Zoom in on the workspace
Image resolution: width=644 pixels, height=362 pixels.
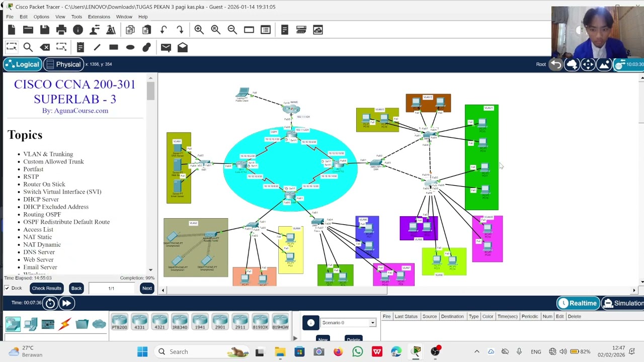[199, 30]
